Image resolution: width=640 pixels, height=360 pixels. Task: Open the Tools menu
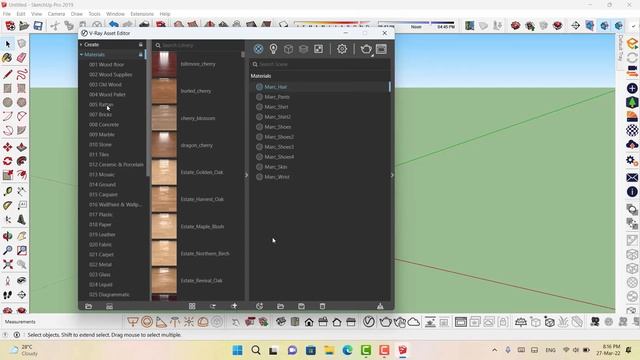pos(94,14)
